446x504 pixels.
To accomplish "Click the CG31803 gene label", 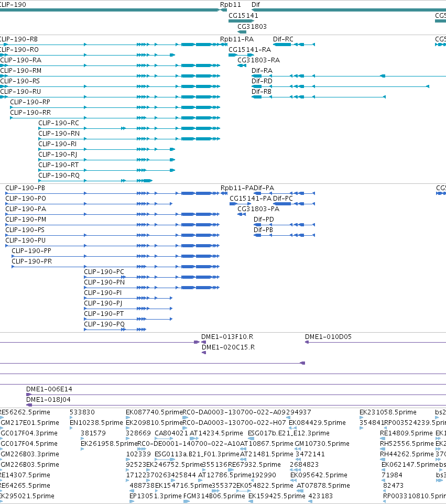I will [252, 26].
